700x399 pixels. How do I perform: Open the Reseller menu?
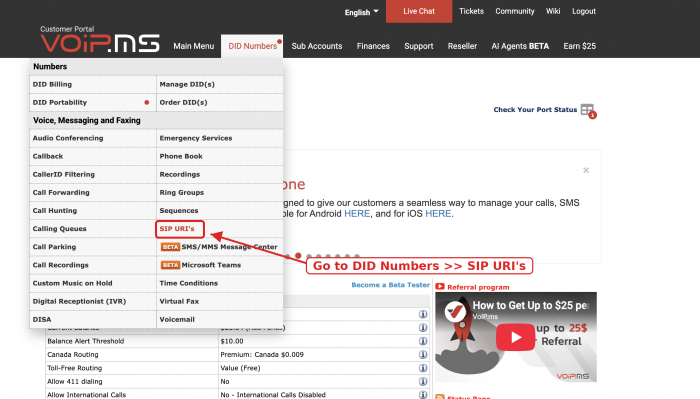click(462, 46)
